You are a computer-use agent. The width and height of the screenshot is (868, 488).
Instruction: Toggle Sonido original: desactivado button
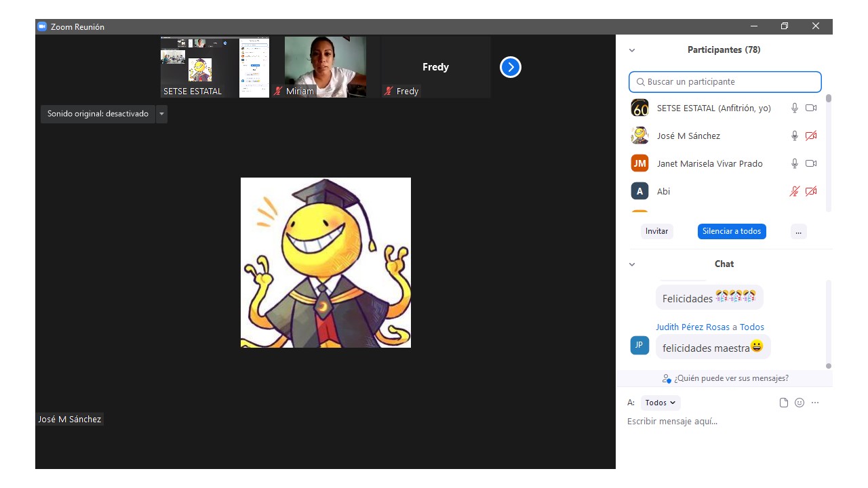tap(98, 114)
